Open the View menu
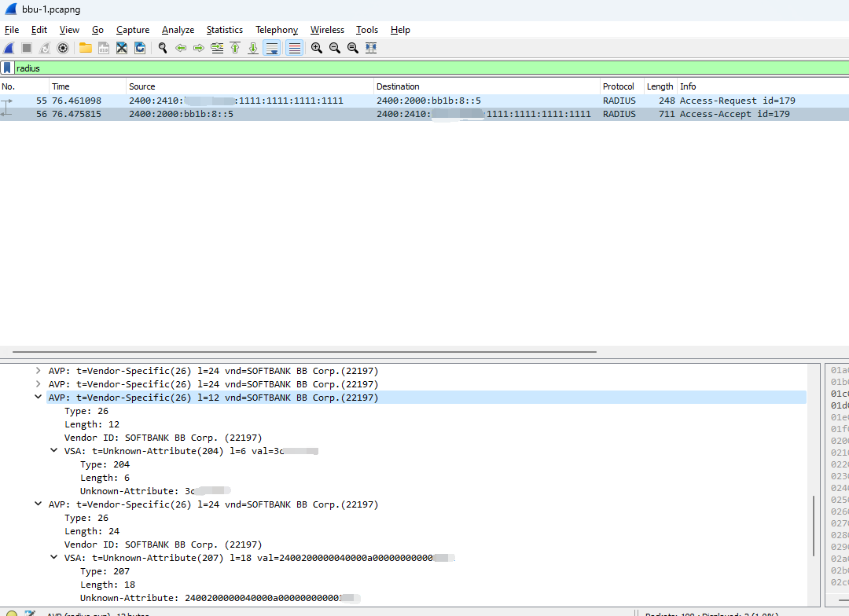Viewport: 849px width, 616px height. click(x=69, y=30)
